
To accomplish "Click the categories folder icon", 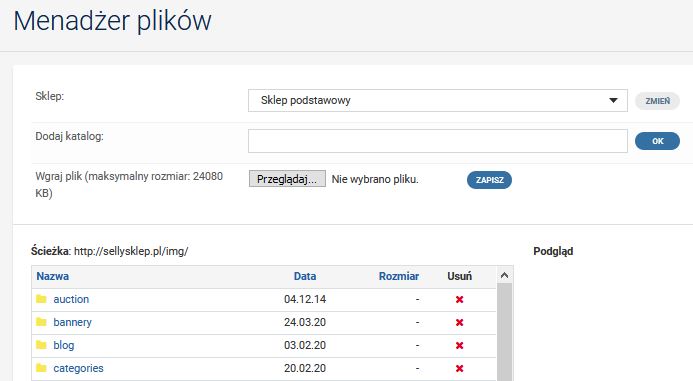I will [x=41, y=368].
